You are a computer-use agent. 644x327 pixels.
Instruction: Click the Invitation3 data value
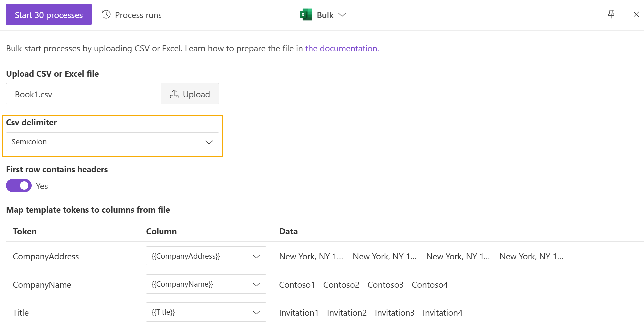coord(395,313)
